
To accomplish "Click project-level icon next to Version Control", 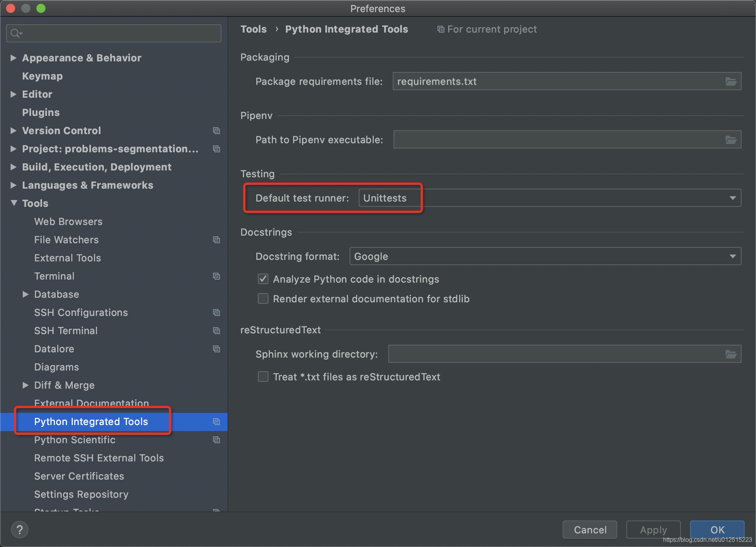I will pos(216,131).
